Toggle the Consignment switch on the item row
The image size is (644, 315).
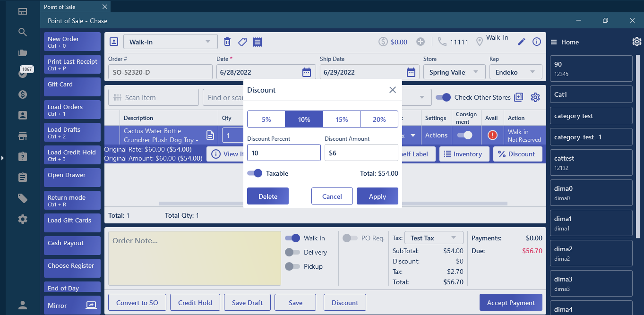(464, 135)
